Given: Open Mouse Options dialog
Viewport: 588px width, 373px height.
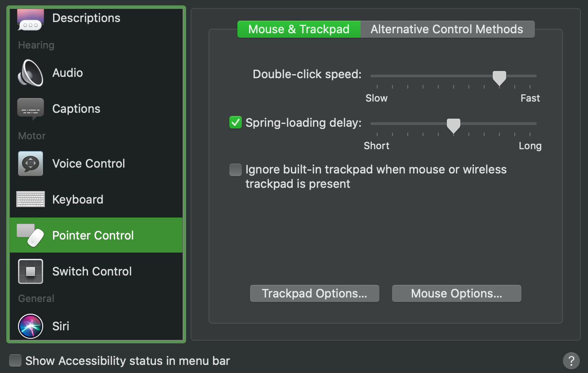Looking at the screenshot, I should point(456,293).
